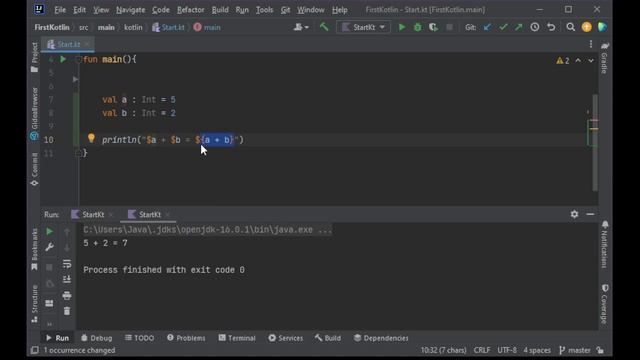Fold the main function with gutter marker
This screenshot has height=360, width=640.
[x=78, y=59]
